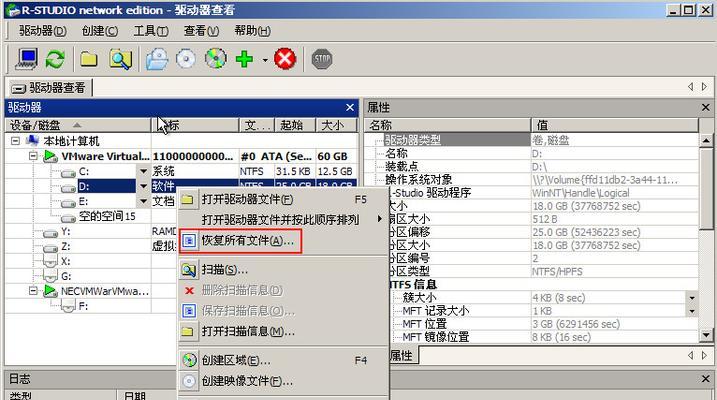The width and height of the screenshot is (717, 400).
Task: Open dropdown arrow on E: row
Action: click(143, 202)
